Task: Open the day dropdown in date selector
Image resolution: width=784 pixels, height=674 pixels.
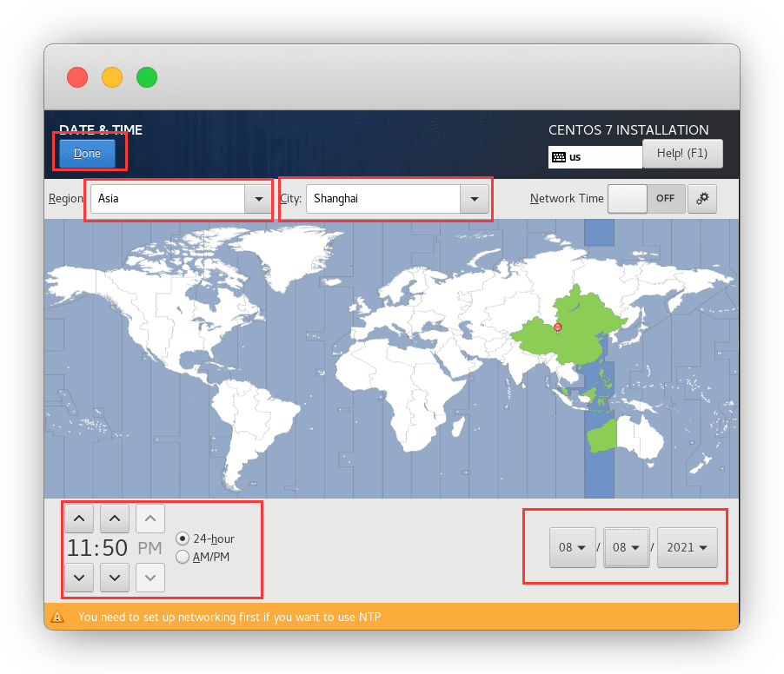Action: tap(627, 547)
